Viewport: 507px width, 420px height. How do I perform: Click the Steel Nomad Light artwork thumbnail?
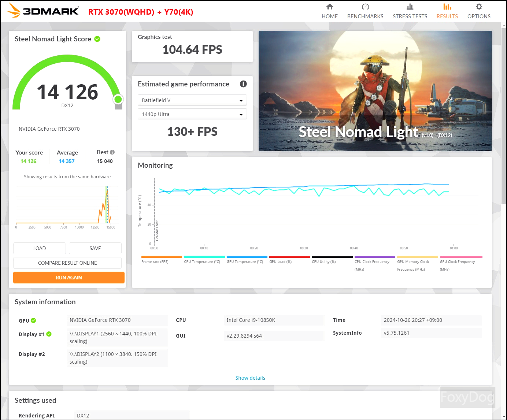pos(375,91)
